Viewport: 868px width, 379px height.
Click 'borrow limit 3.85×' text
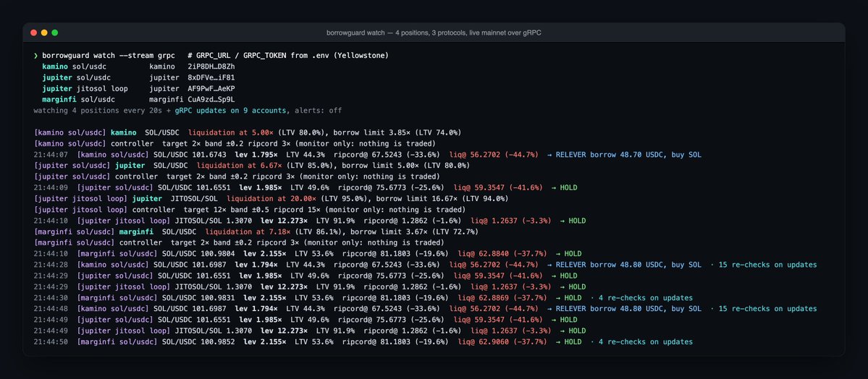(372, 133)
